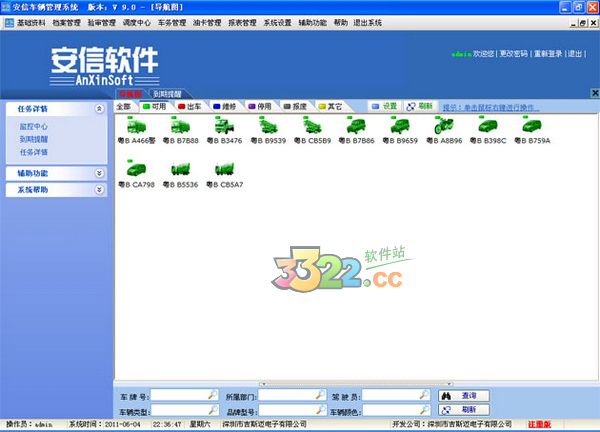Click magnifier icon in 车辆类型 field
600x432 pixels.
(x=212, y=411)
